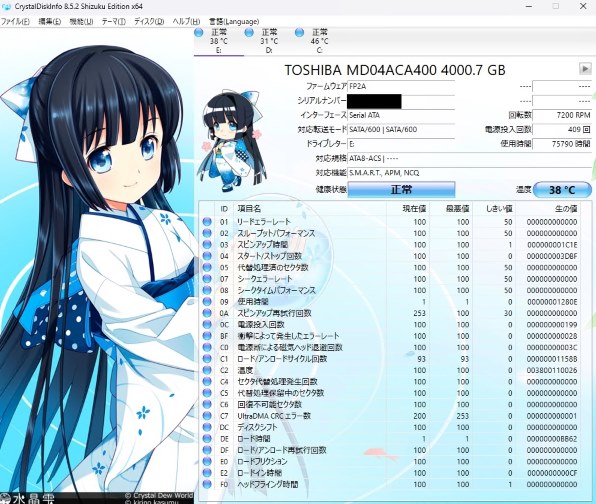Click the rotation rate value 7200 RPM

pos(562,115)
